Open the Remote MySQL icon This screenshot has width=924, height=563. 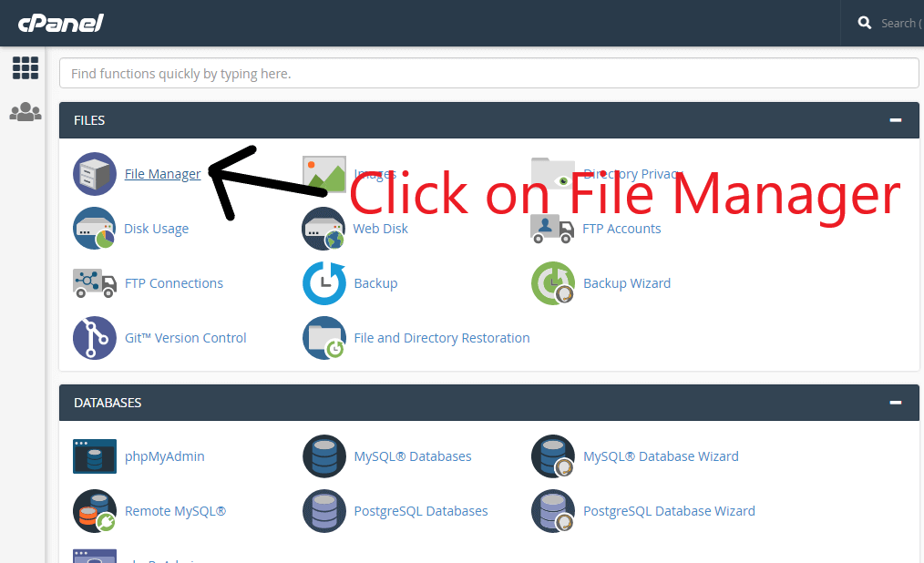[94, 511]
